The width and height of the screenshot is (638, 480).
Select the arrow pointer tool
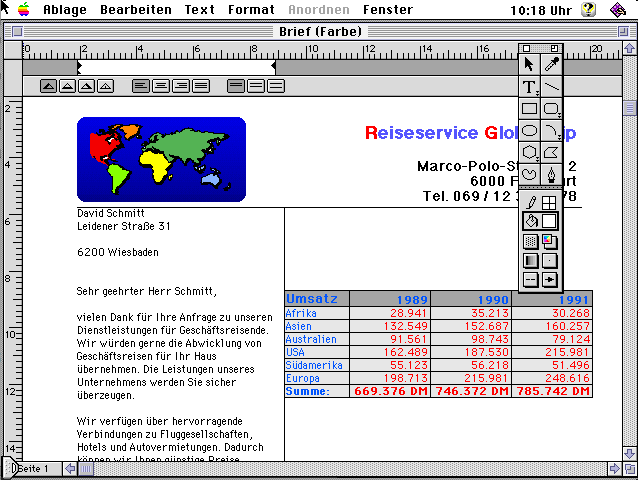click(529, 65)
